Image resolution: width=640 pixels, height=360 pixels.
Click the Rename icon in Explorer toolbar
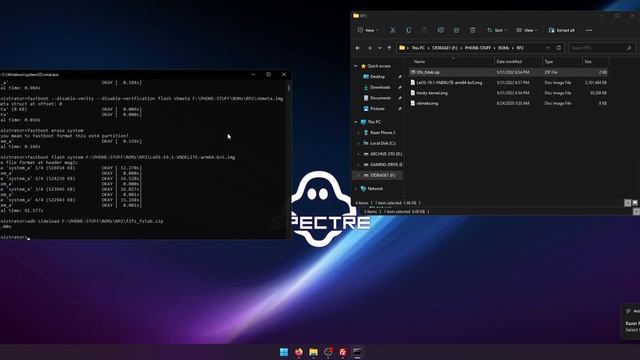[440, 30]
